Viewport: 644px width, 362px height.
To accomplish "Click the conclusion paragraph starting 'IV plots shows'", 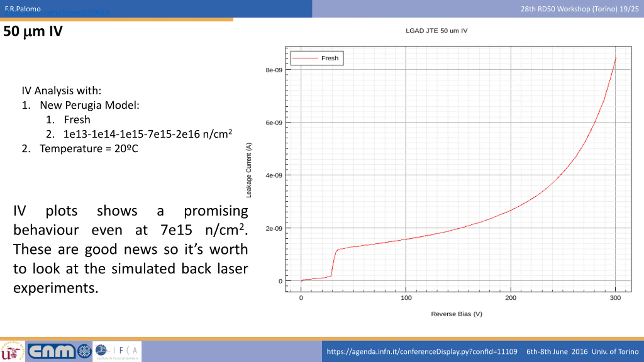I will coord(131,249).
